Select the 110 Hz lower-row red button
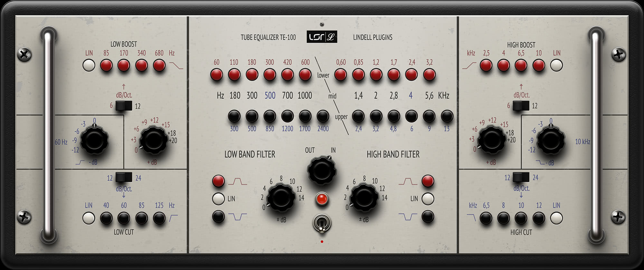The image size is (644, 270). 234,75
